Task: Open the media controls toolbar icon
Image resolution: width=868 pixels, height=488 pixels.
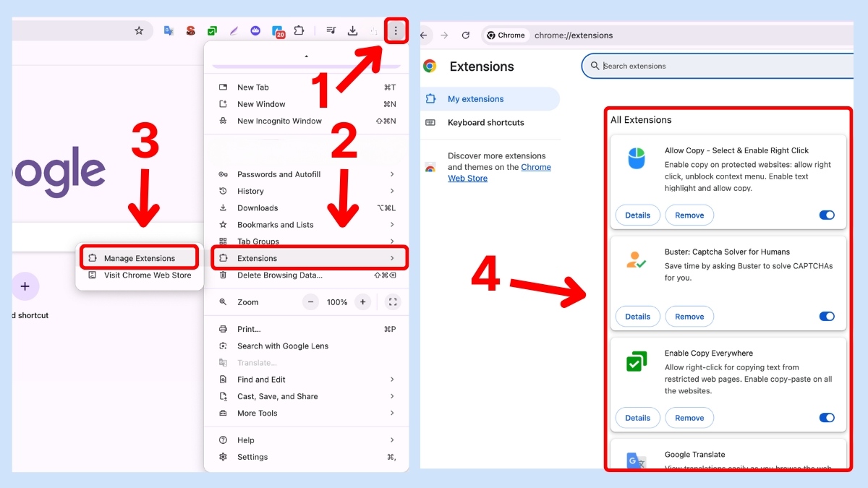Action: pyautogui.click(x=331, y=30)
